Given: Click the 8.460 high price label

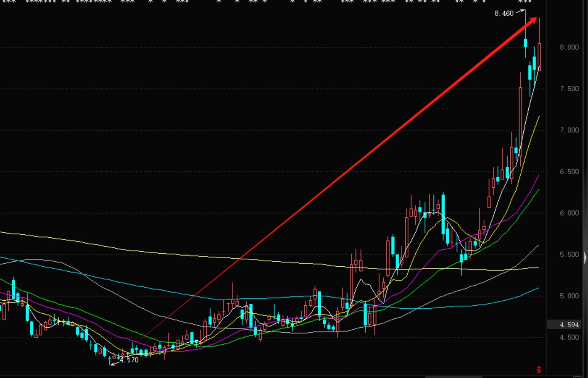Looking at the screenshot, I should click(x=504, y=13).
